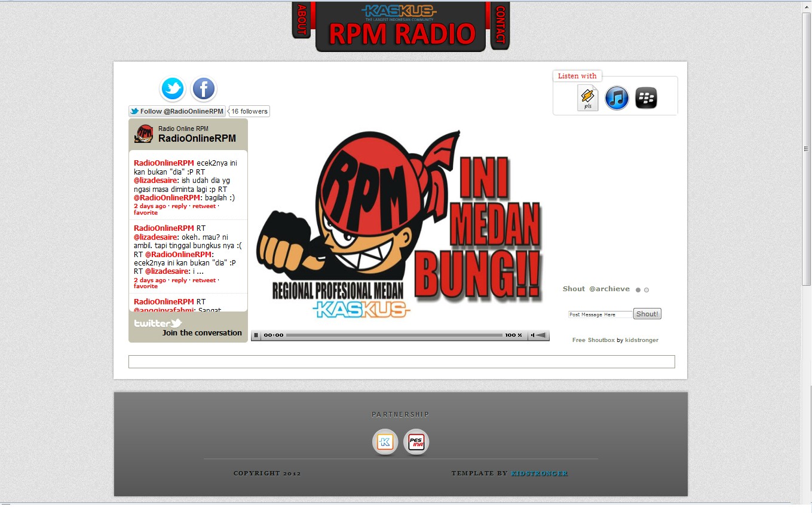The width and height of the screenshot is (812, 513).
Task: Open the ABOUT tab
Action: 301,20
